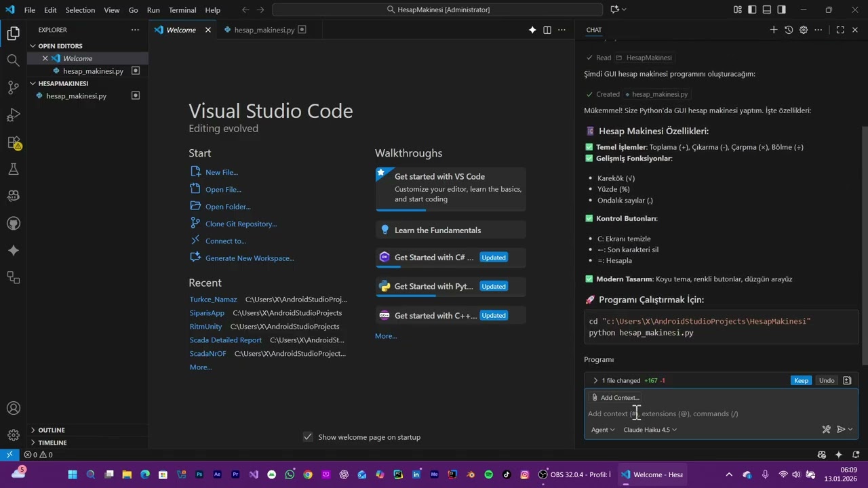
Task: Toggle the bottom Panel visibility
Action: tap(767, 9)
